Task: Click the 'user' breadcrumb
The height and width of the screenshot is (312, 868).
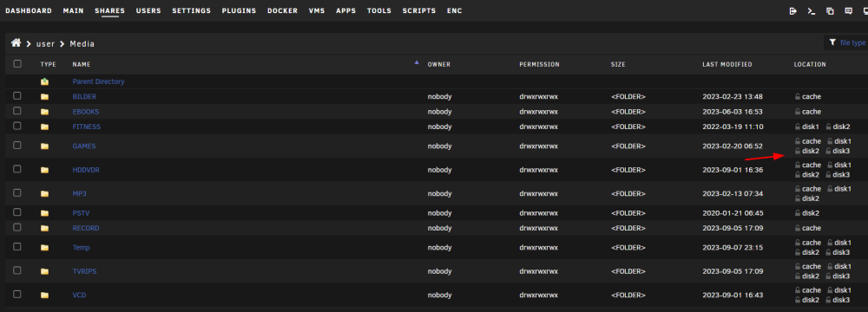Action: click(45, 43)
